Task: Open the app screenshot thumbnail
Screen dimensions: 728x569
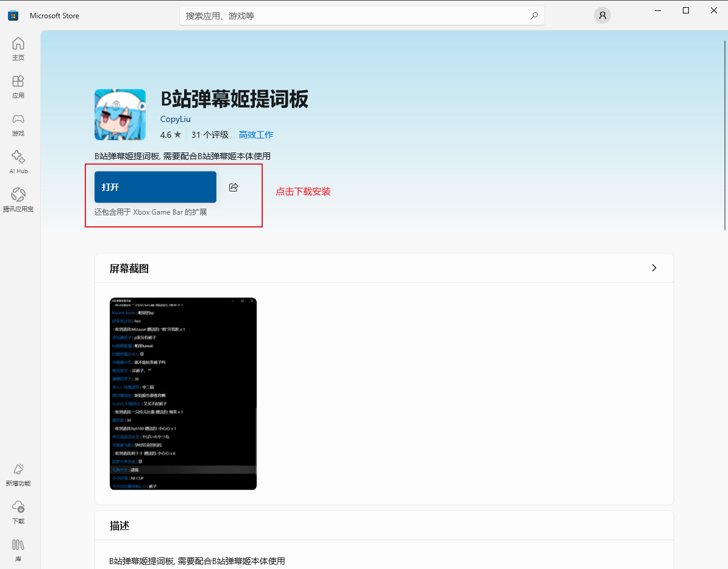Action: coord(183,393)
